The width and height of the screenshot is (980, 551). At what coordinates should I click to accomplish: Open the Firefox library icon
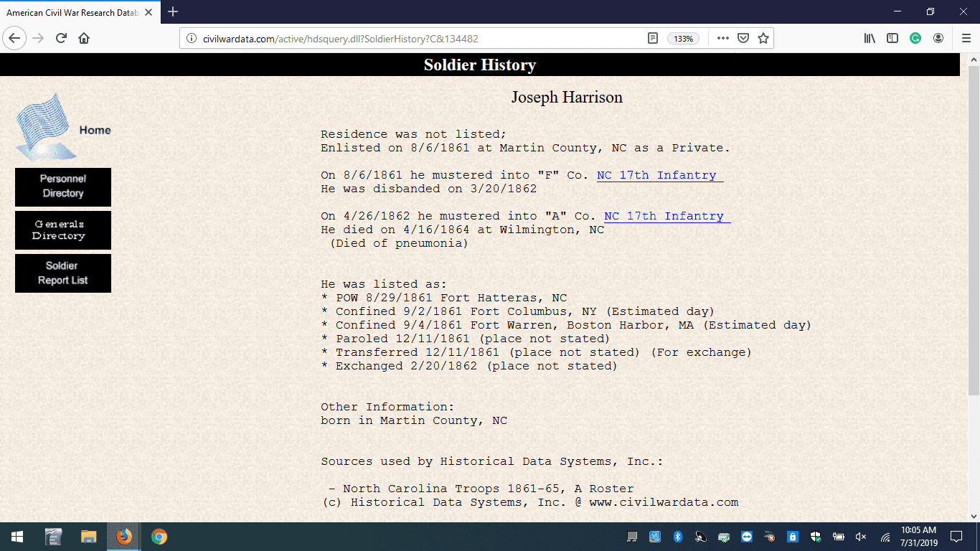pos(870,39)
